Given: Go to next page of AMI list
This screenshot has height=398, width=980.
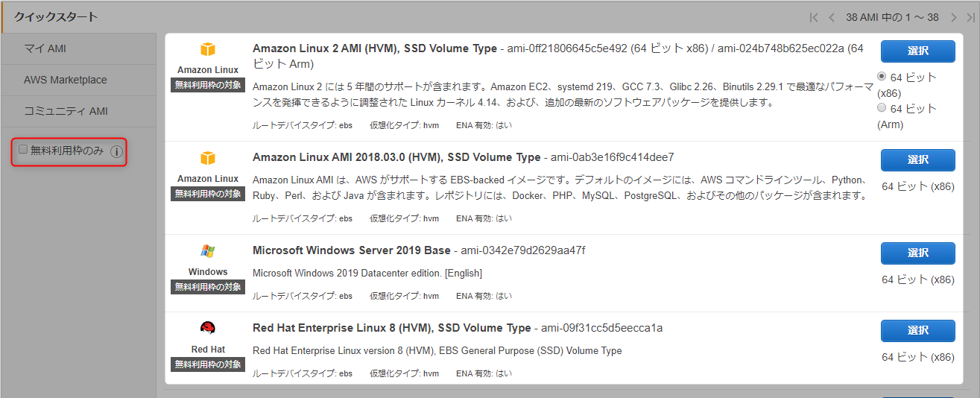Looking at the screenshot, I should click(x=952, y=17).
